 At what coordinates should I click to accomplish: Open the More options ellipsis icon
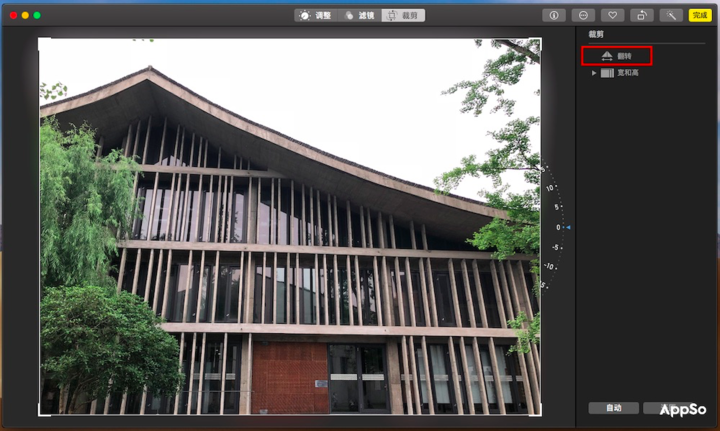tap(583, 15)
